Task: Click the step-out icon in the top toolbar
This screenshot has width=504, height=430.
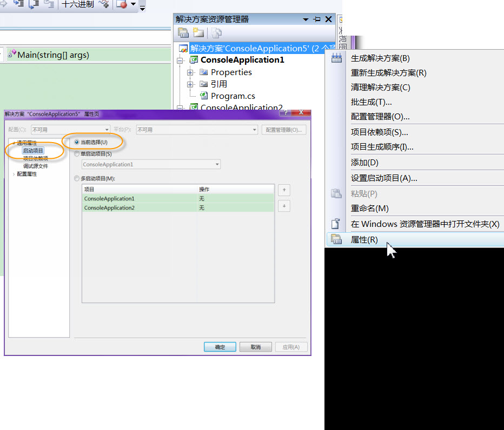Action: click(49, 4)
